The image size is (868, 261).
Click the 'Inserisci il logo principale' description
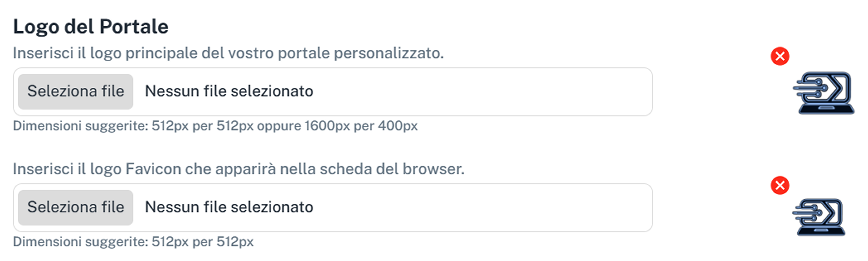click(228, 53)
